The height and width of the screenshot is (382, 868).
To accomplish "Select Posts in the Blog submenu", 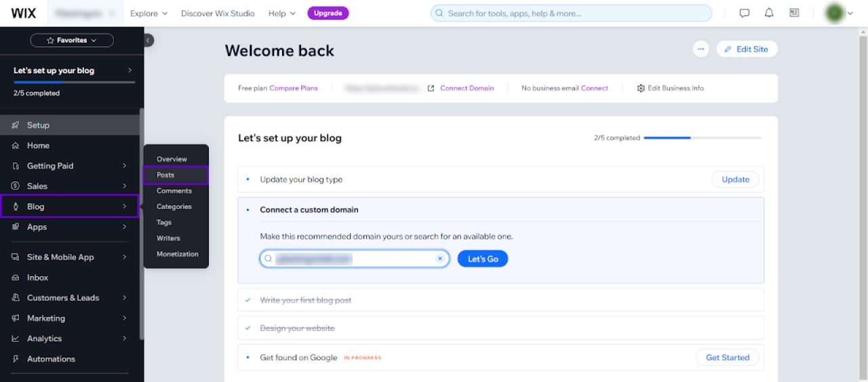I will (x=176, y=175).
